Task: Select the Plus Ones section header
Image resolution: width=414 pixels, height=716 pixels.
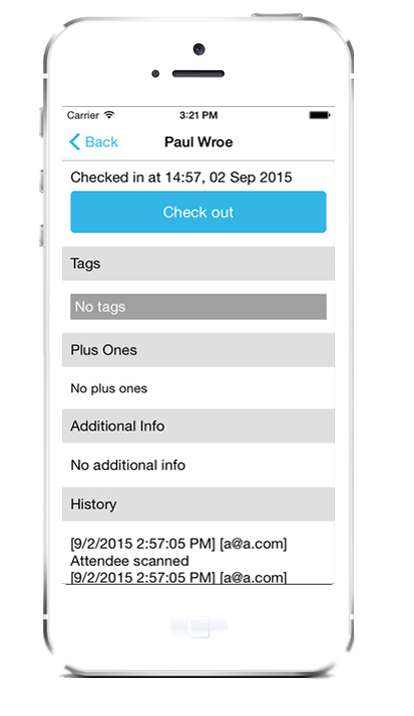Action: pos(198,350)
